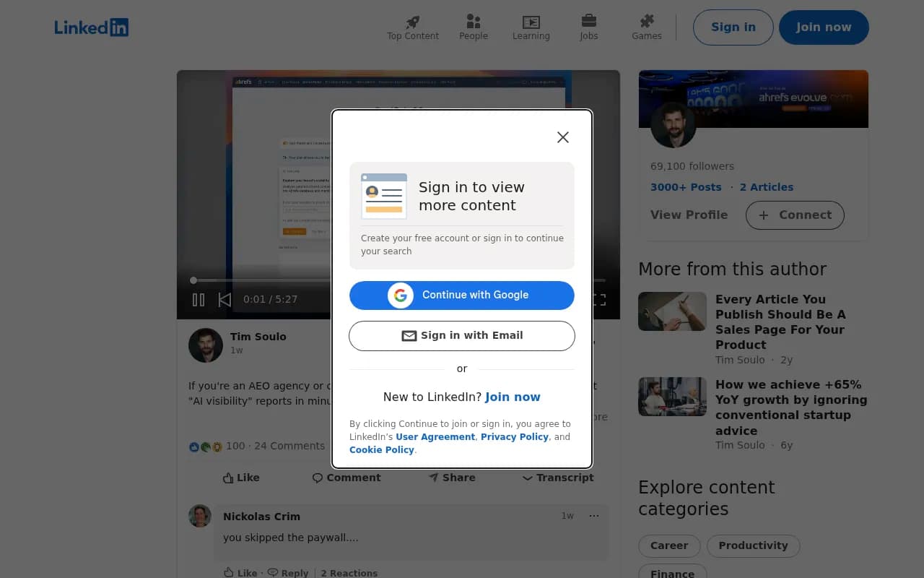Pause the video playback

pos(199,299)
